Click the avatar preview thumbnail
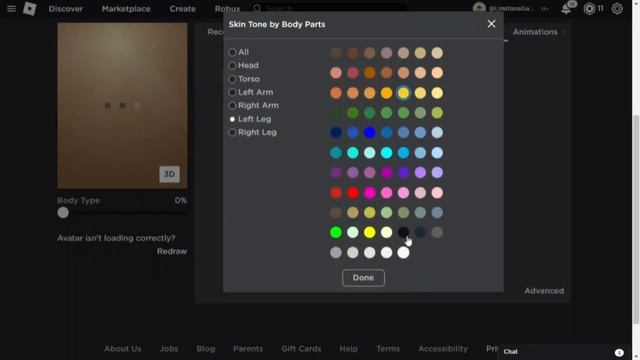The image size is (640, 360). 122,106
